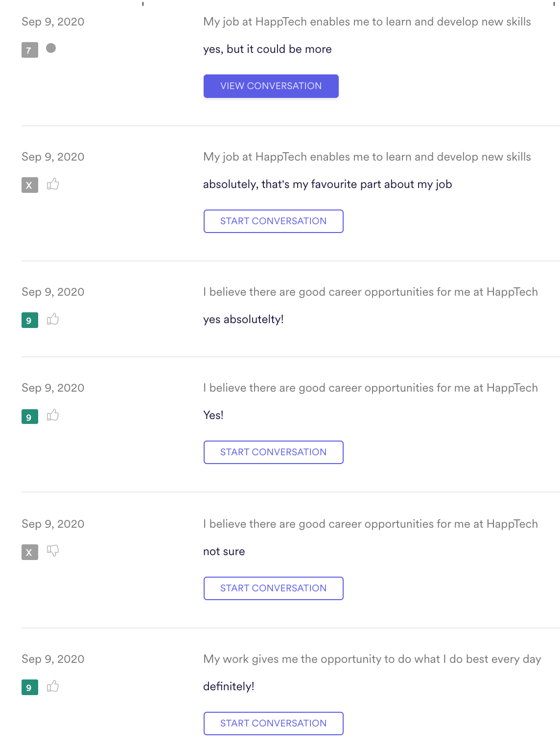Start conversation on the 'not sure' comment

tap(273, 588)
